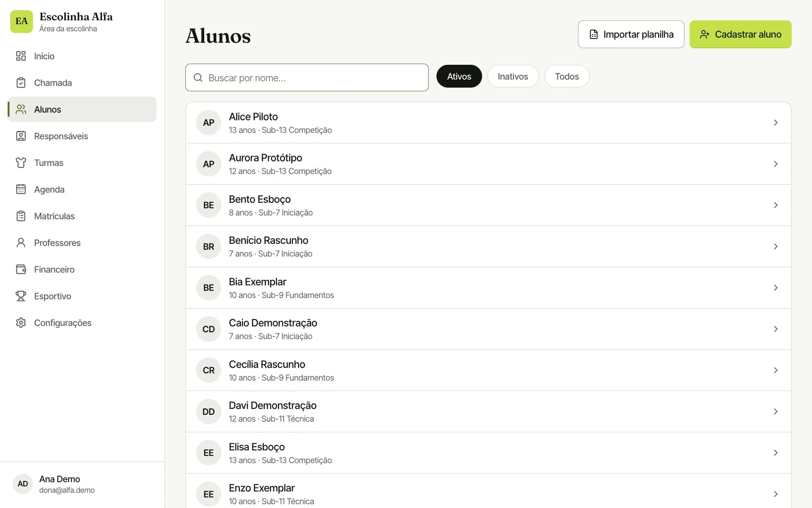Open Enzo Exemplar row chevron
The height and width of the screenshot is (508, 812).
[776, 494]
